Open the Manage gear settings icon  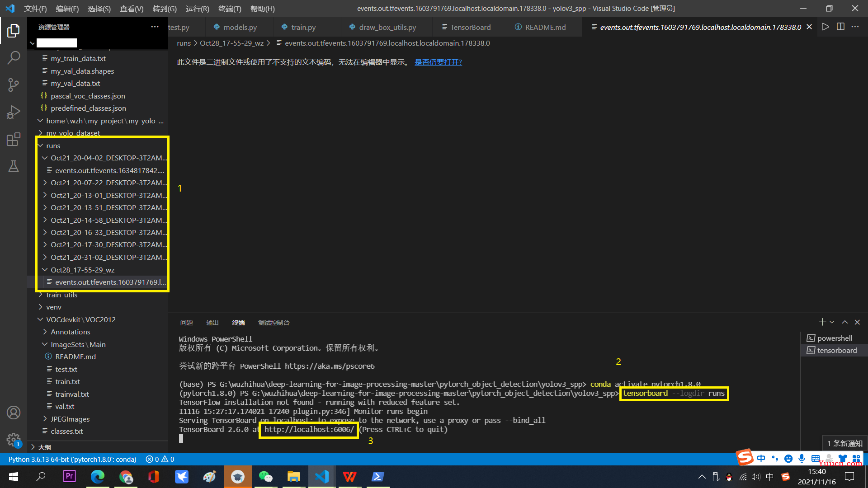coord(14,439)
